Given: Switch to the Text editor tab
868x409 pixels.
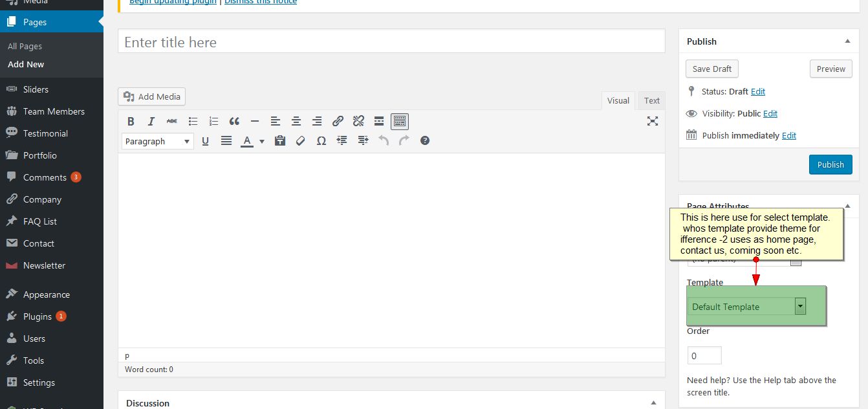Looking at the screenshot, I should (651, 100).
